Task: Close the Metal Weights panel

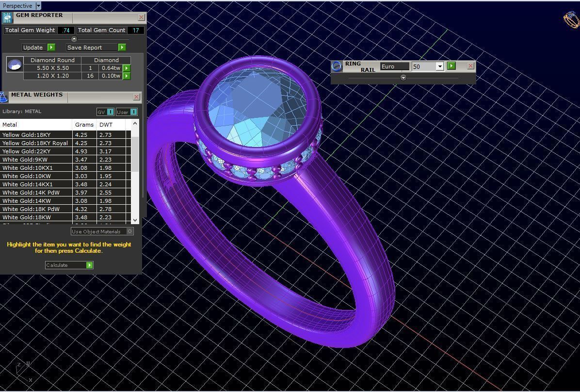Action: [136, 97]
